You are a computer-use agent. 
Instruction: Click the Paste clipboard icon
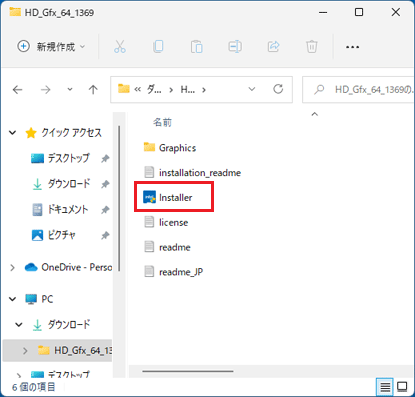point(197,47)
